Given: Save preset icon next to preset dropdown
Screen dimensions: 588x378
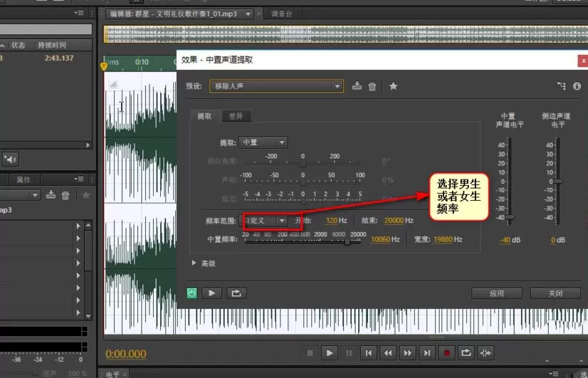Looking at the screenshot, I should click(x=357, y=86).
